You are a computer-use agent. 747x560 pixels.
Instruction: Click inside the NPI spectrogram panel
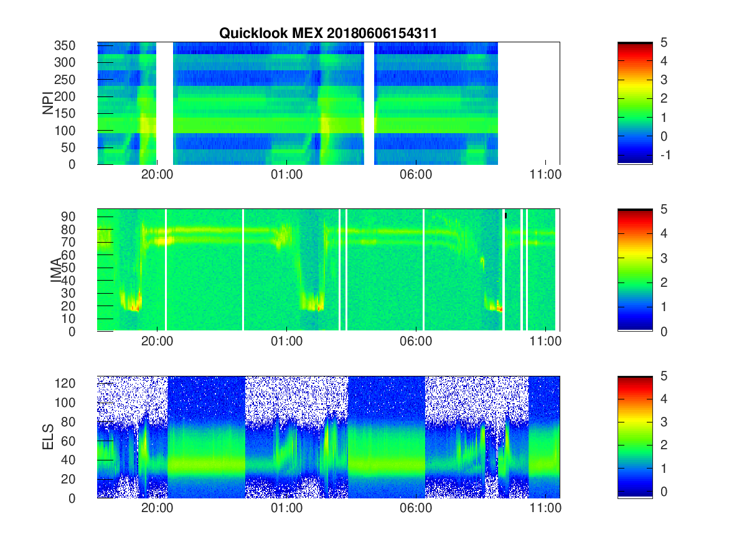click(x=329, y=103)
